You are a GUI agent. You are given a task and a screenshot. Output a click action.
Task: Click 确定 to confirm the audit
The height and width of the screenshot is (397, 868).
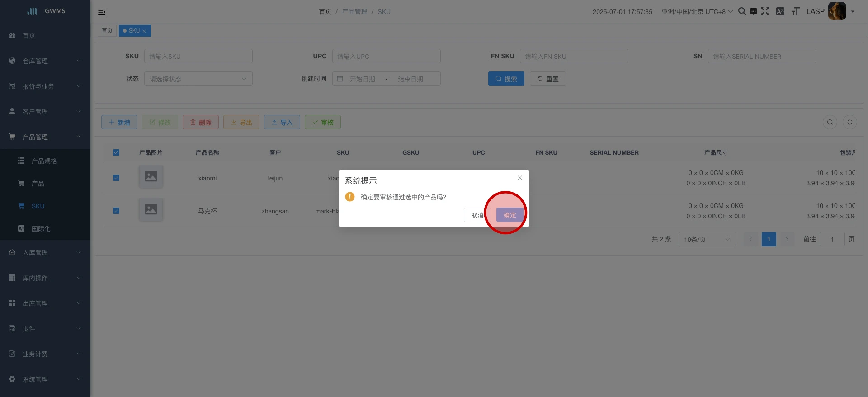coord(509,215)
